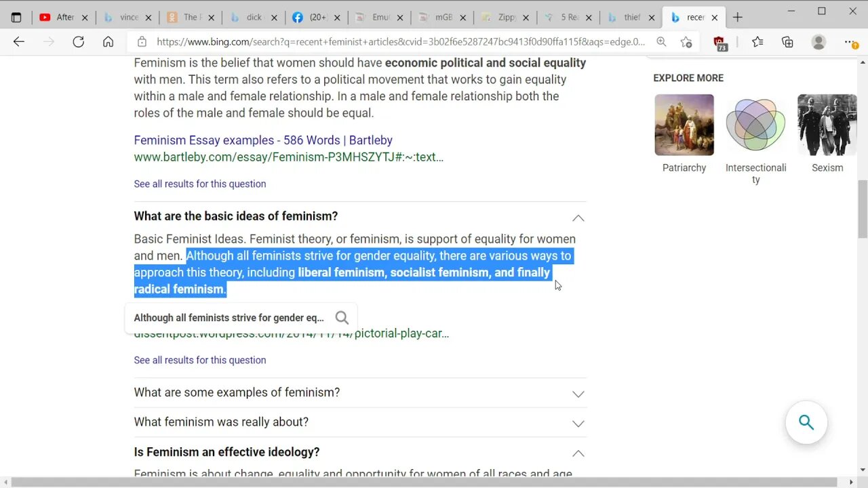Close the 'Zippy' tab
Viewport: 868px width, 488px height.
tap(526, 18)
